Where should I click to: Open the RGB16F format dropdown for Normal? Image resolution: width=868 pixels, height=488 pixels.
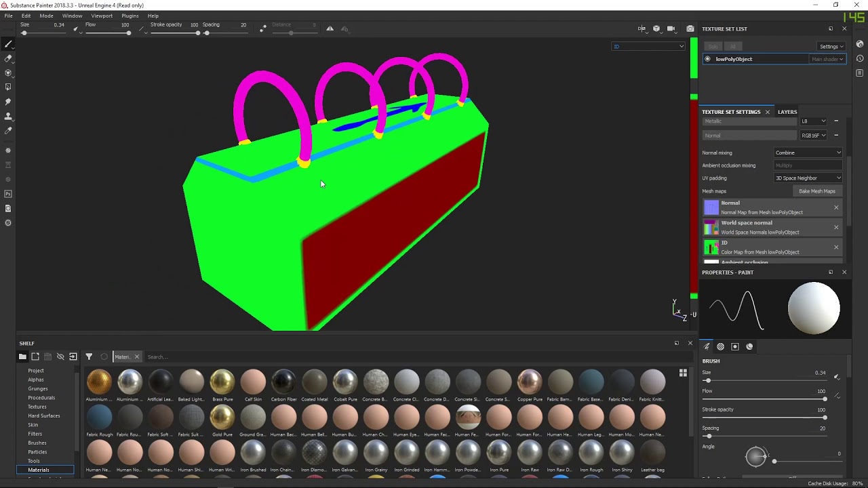pos(814,136)
